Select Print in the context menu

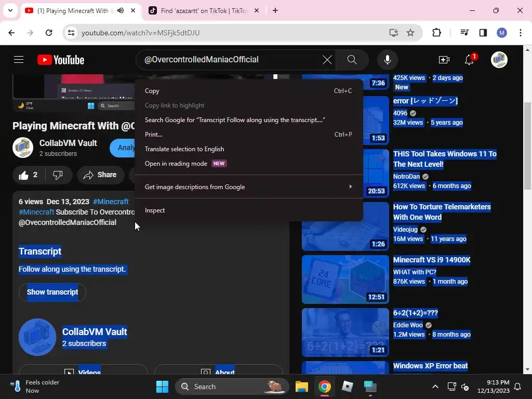tap(248, 135)
